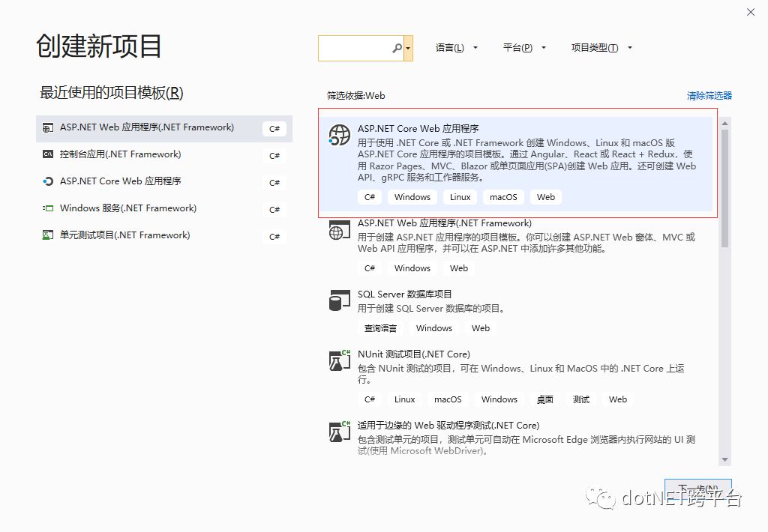Click the 下一步(N) next button
This screenshot has width=768, height=532.
point(698,489)
